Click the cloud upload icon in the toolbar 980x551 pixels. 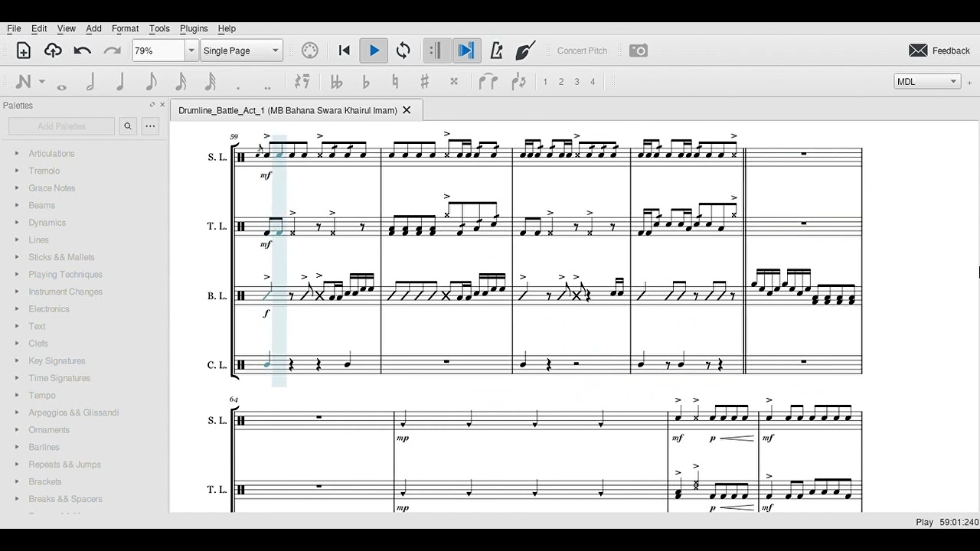click(x=53, y=51)
